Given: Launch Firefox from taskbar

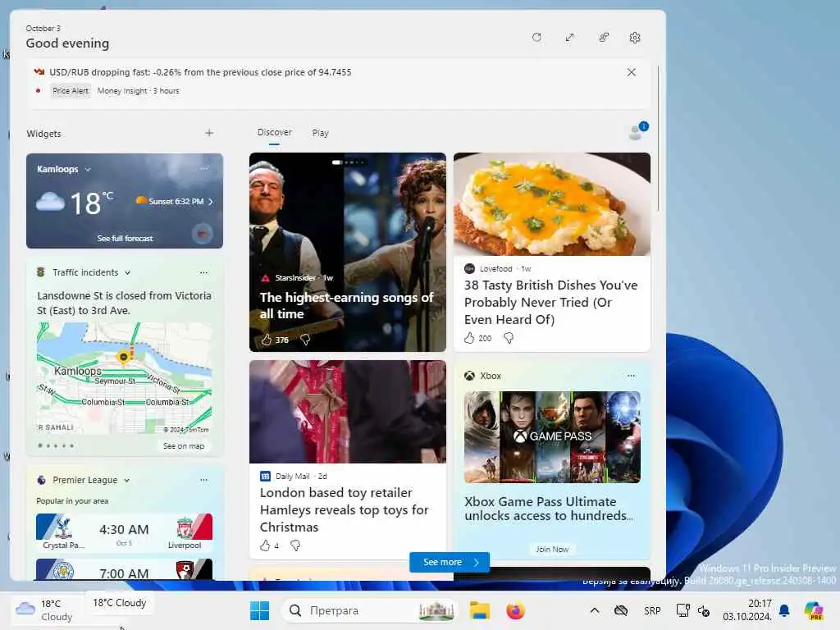Looking at the screenshot, I should [x=515, y=610].
